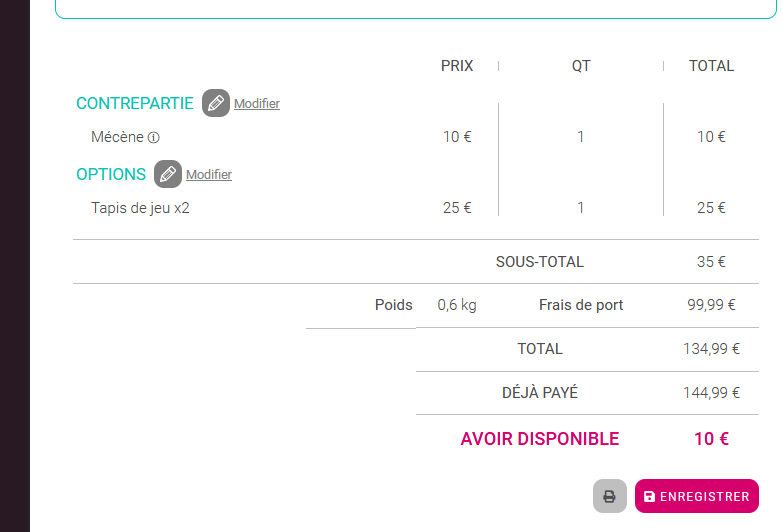Open the Mécène info icon
This screenshot has height=532, width=783.
point(154,137)
